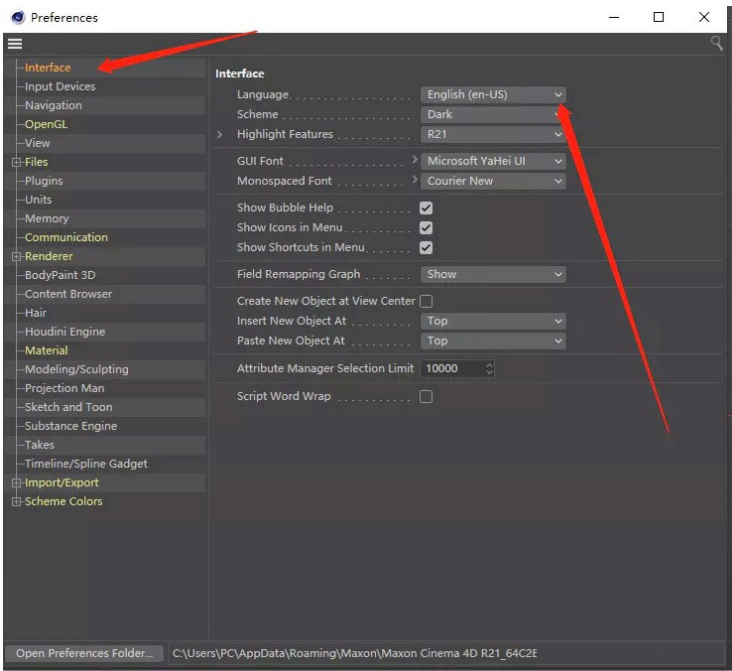Click the Cinema 4D title bar icon
Image resolution: width=732 pixels, height=671 pixels.
coord(17,18)
